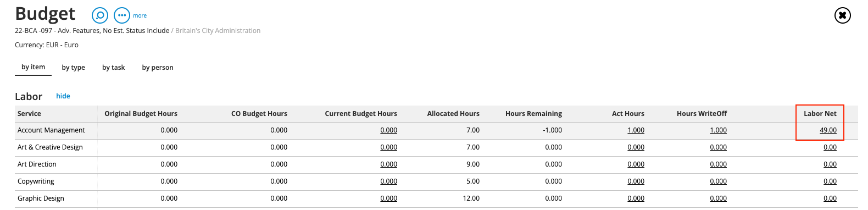Open Account Management Hours WriteOff 1.000 link

(x=718, y=130)
